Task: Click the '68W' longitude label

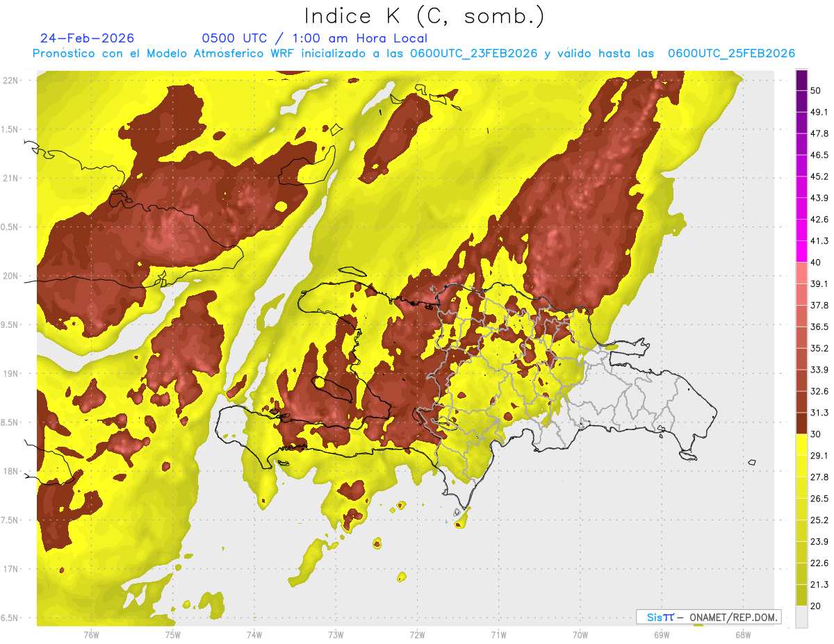Action: click(x=742, y=634)
